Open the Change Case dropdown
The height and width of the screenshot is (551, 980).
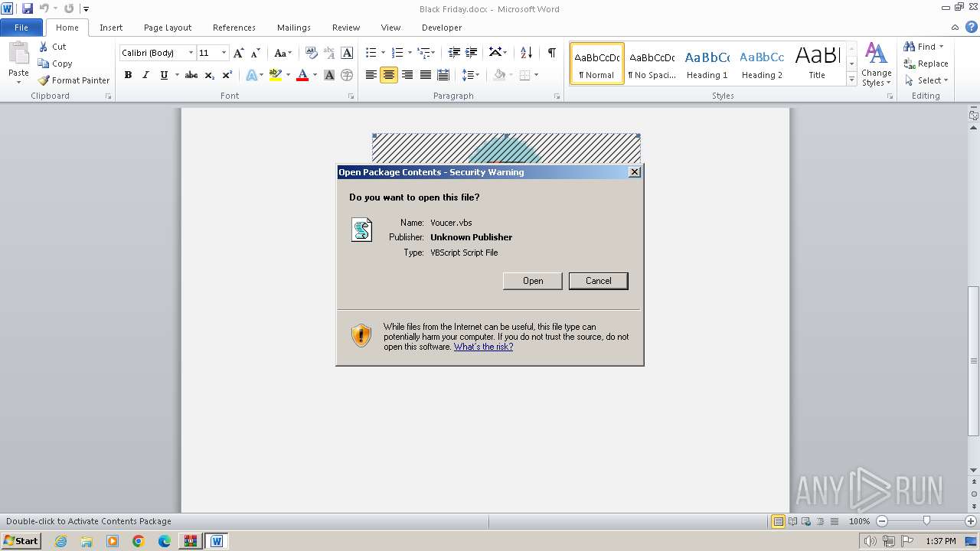point(283,53)
